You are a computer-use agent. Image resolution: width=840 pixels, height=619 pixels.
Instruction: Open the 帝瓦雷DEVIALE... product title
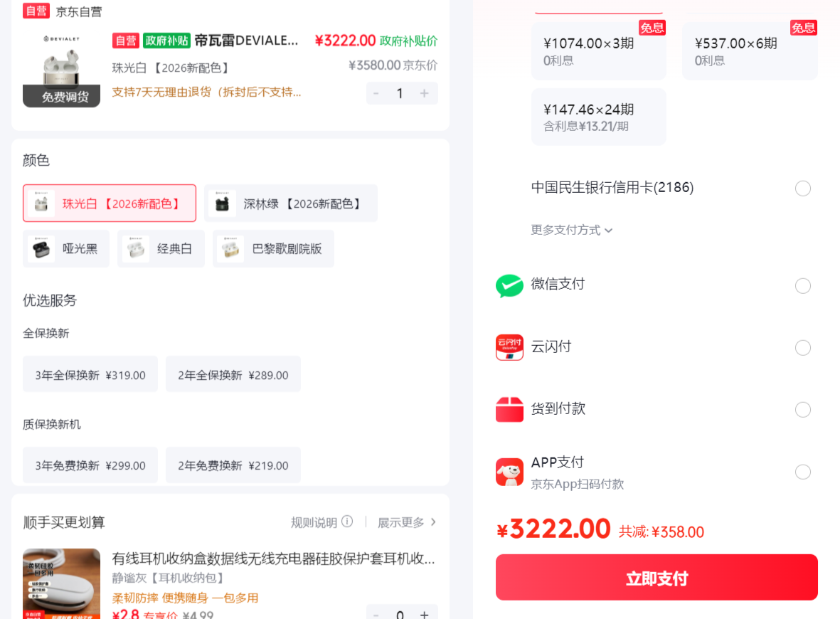[246, 41]
